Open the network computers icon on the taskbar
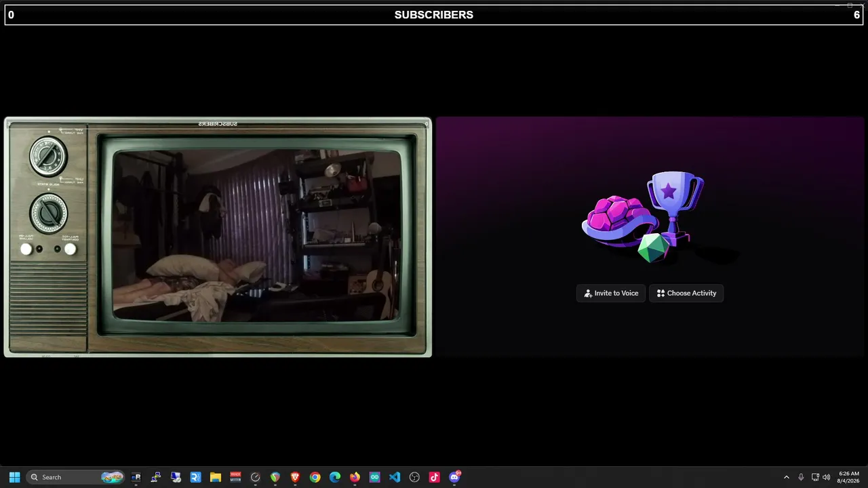This screenshot has width=868, height=488. point(156,477)
